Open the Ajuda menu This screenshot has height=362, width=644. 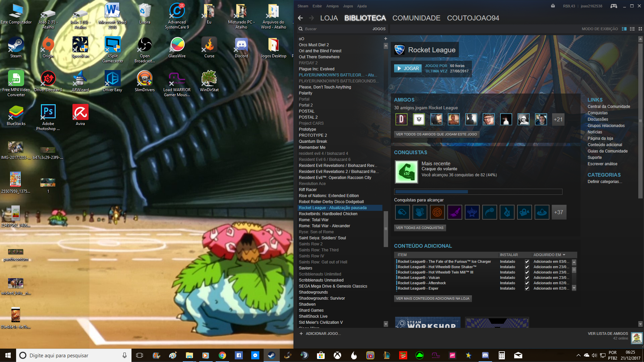[362, 6]
